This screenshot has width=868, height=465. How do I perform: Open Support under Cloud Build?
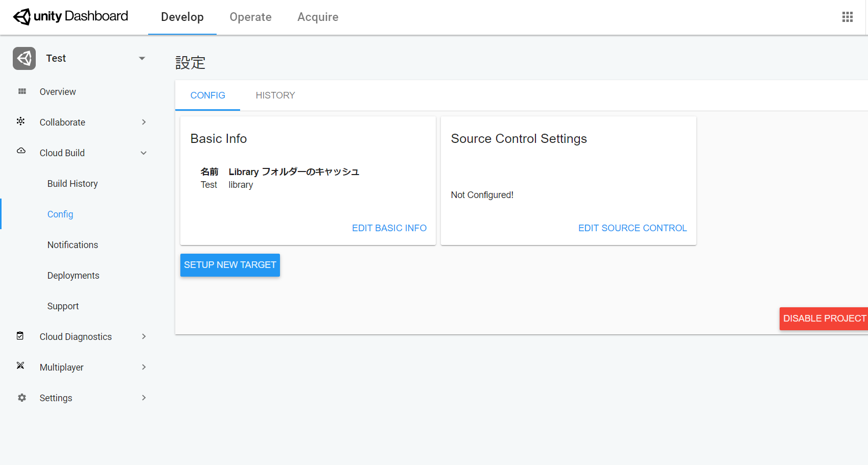63,306
